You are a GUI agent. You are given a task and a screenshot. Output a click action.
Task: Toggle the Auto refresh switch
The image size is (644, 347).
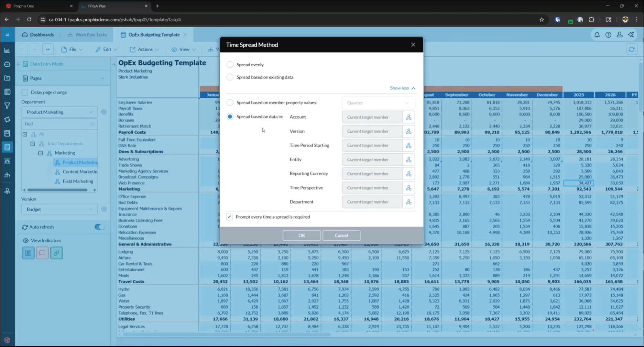(100, 227)
